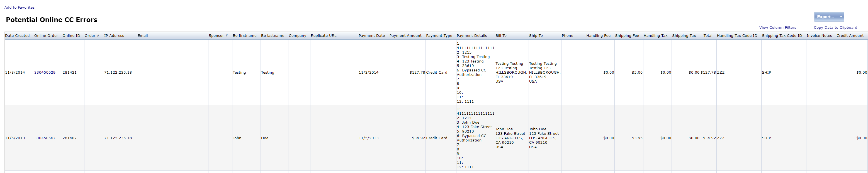The image size is (868, 173).
Task: Select the $127.78 payment amount cell
Action: click(x=417, y=73)
